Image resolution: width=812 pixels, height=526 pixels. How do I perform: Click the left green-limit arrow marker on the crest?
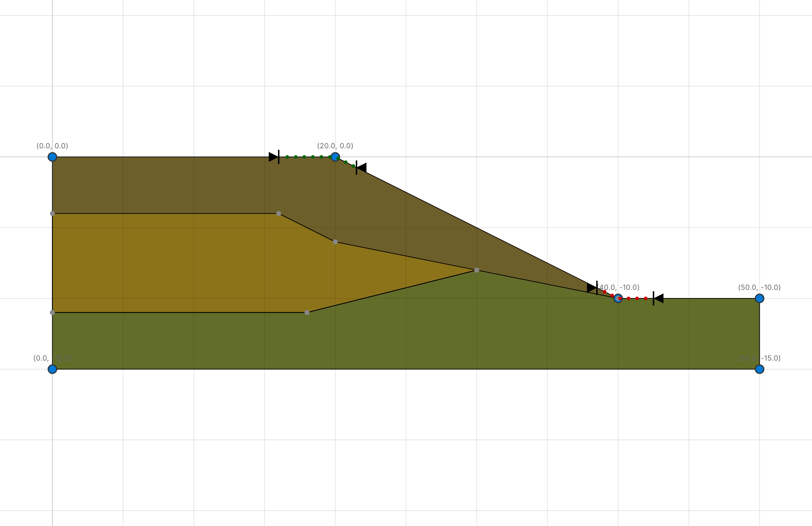point(274,157)
